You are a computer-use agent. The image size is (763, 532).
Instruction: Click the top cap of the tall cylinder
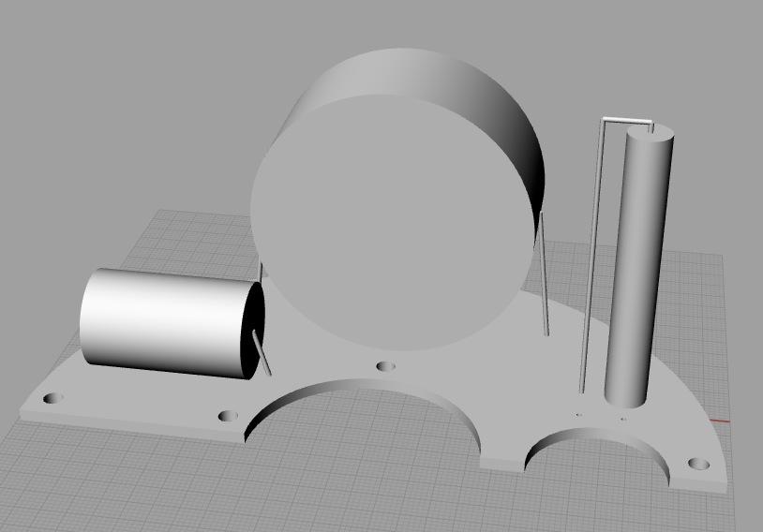tap(649, 137)
